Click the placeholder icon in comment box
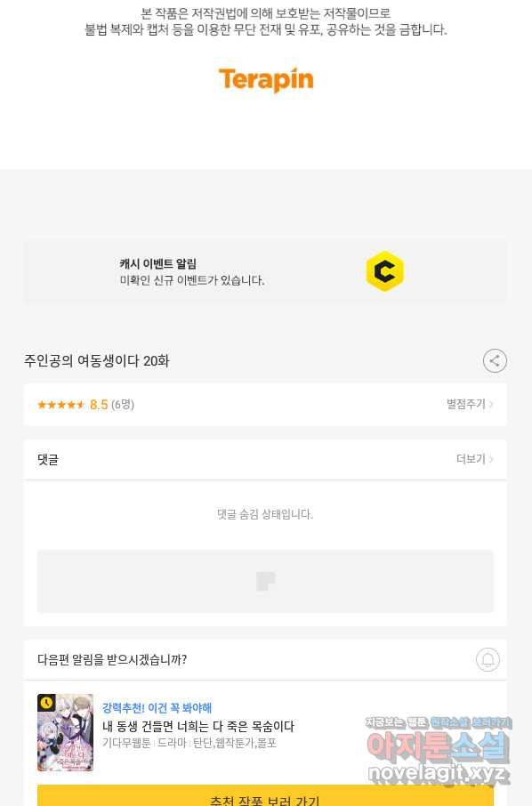 (x=266, y=581)
